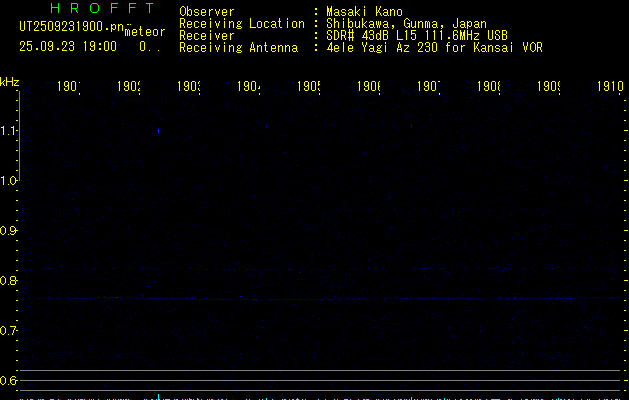Select the SDR# receiver settings text
Viewport: 629px width, 400px height.
click(416, 36)
